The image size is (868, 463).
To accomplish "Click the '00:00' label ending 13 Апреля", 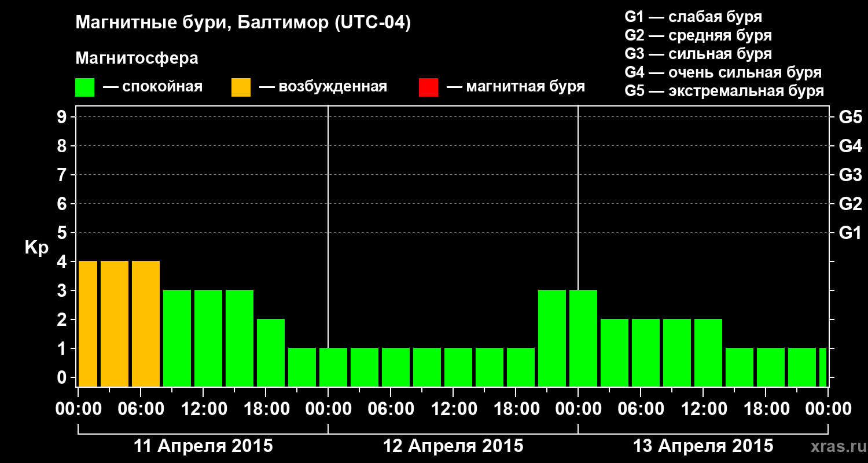I will pos(828,409).
